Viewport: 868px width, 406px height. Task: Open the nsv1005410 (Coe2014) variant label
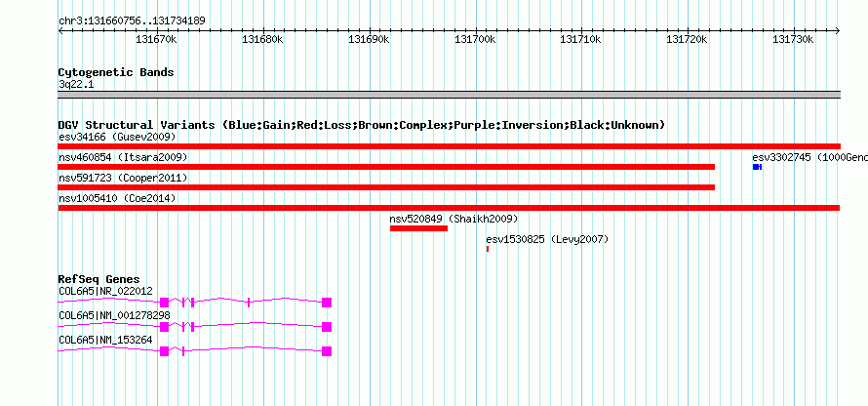point(117,198)
